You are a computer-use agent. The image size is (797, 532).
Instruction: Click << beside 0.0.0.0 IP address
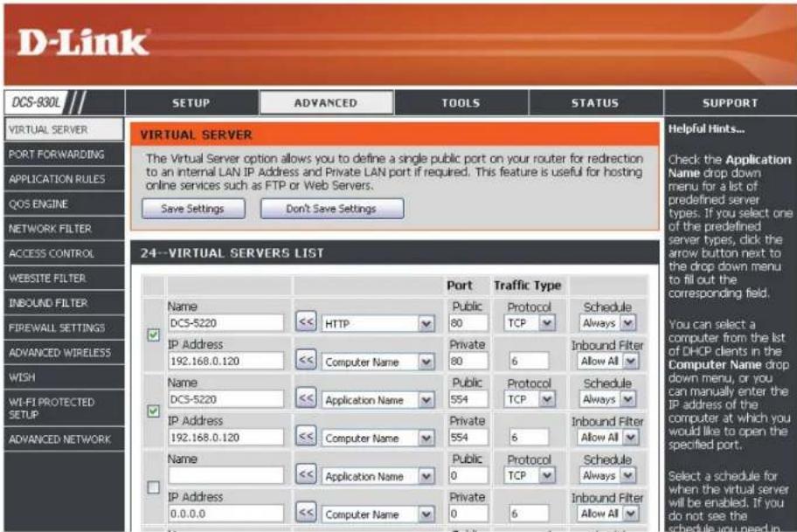tap(306, 512)
